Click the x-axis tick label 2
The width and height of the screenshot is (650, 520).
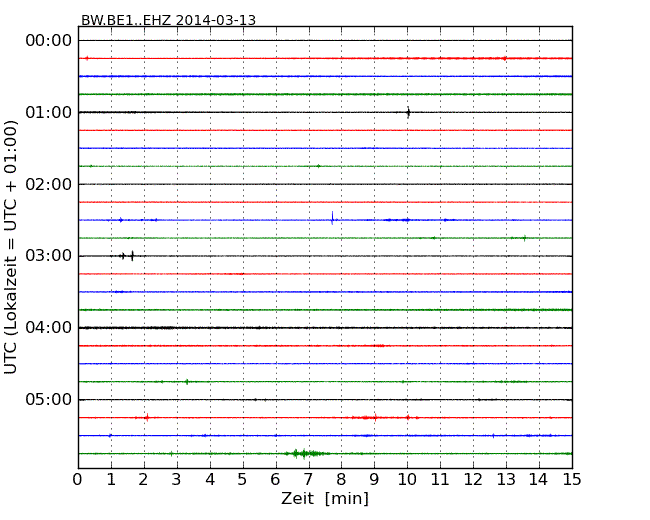click(143, 479)
